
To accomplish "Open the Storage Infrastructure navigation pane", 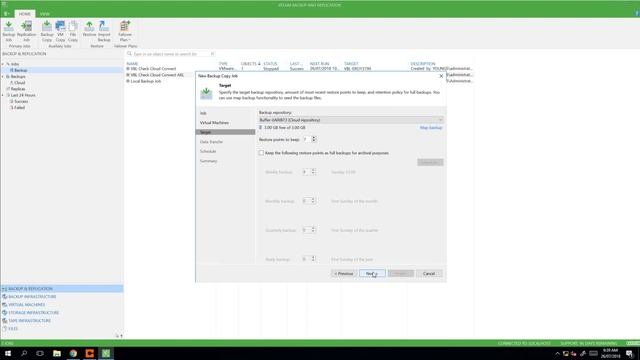I will pyautogui.click(x=62, y=313).
